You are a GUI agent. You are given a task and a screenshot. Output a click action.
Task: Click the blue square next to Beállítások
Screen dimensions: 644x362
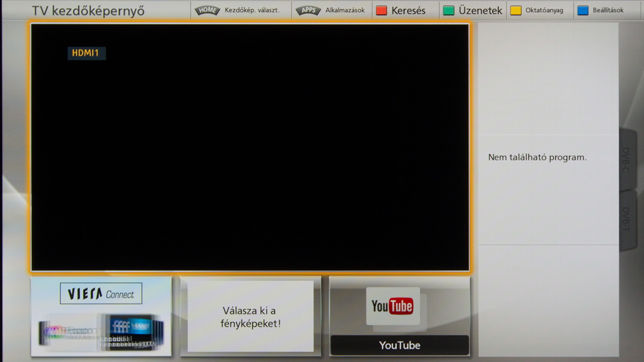click(x=583, y=10)
